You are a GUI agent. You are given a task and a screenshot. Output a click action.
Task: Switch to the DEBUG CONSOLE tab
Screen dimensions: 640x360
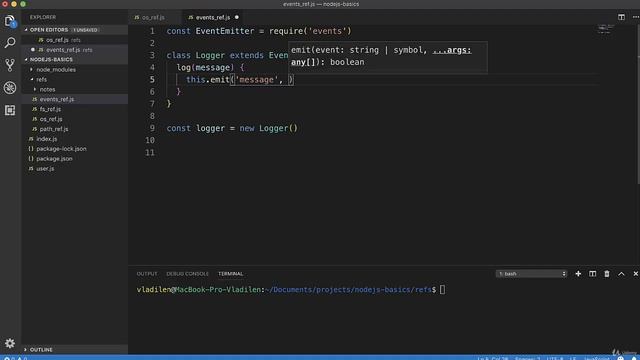(x=187, y=273)
